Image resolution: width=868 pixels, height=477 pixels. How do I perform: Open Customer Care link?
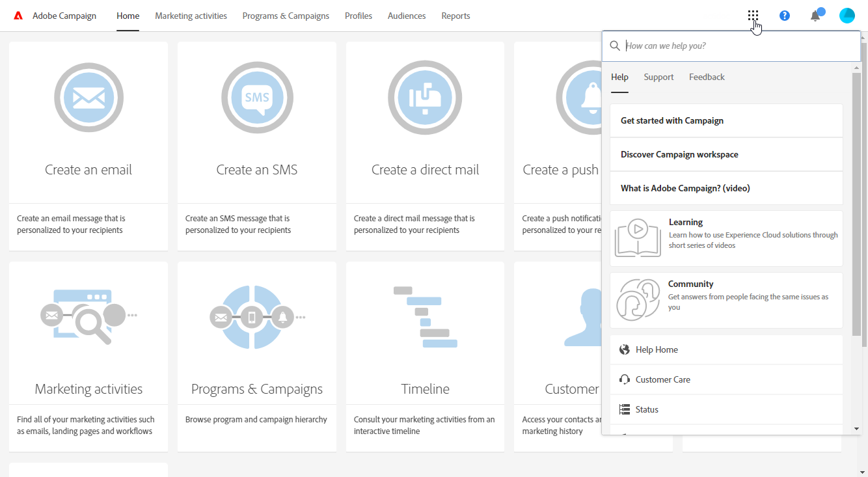726,379
